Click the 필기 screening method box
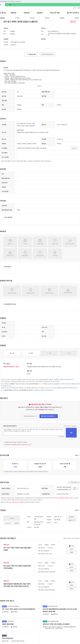80x644 pixels. (49, 353)
